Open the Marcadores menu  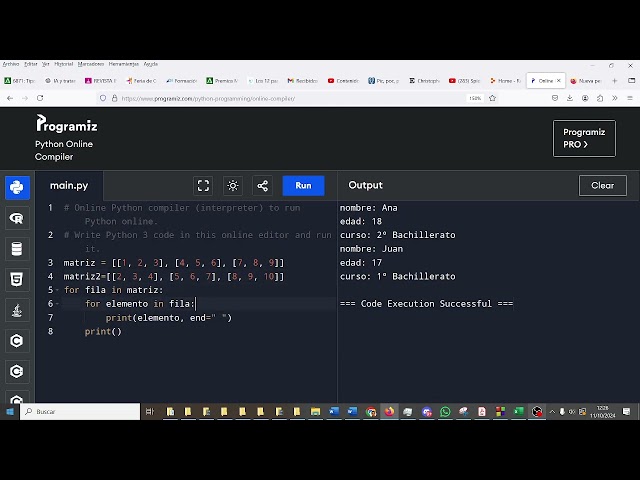(x=91, y=64)
